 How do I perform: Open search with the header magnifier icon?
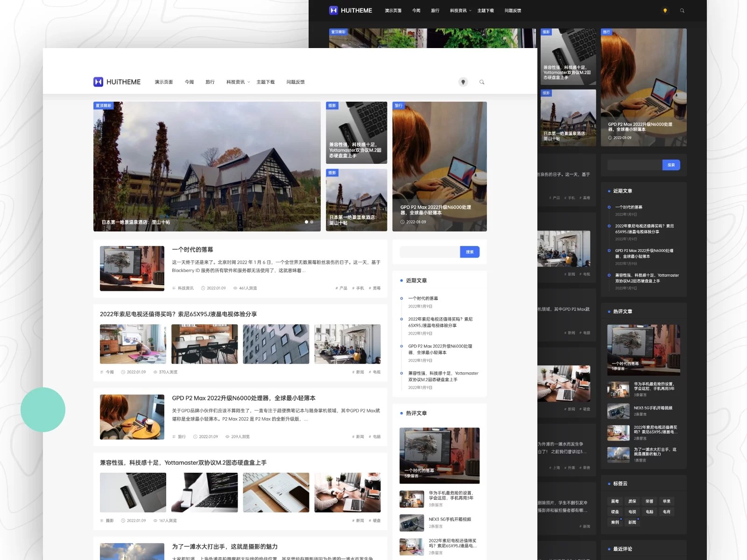(482, 82)
